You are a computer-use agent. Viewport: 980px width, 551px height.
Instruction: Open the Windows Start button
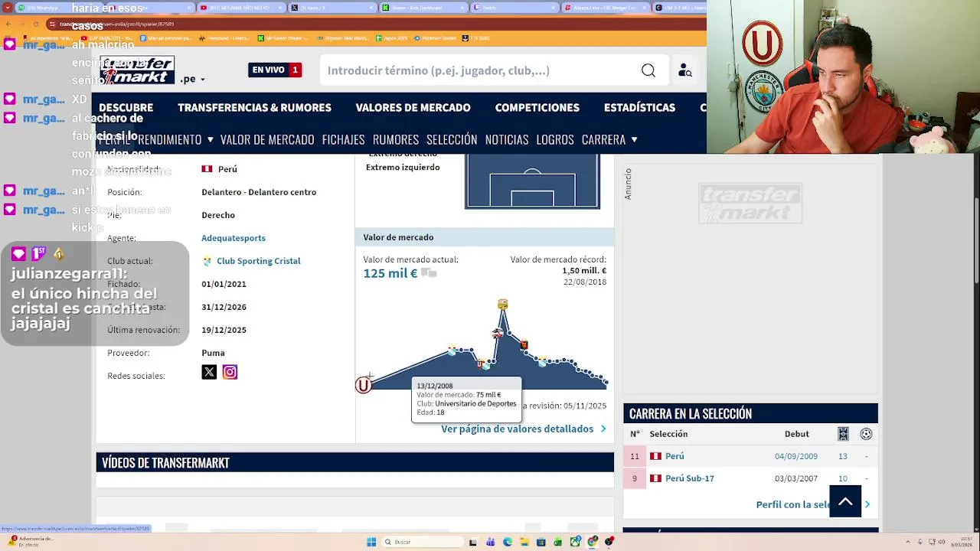click(x=371, y=542)
